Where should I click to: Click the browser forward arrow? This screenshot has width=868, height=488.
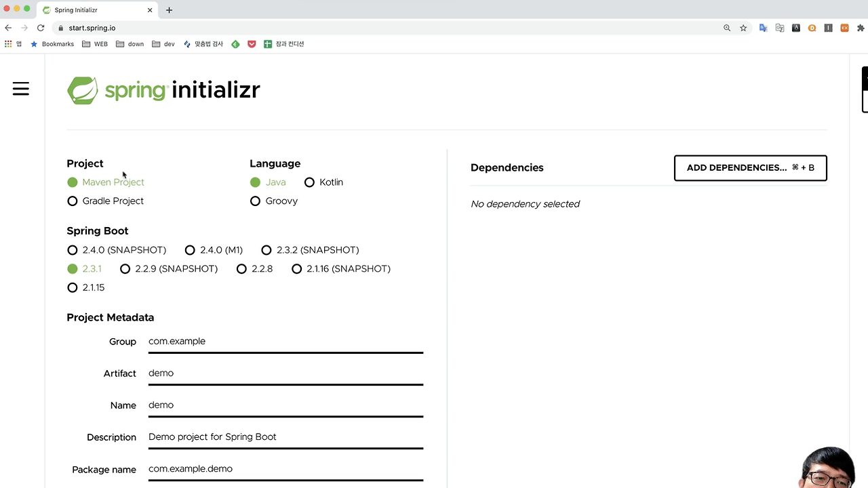[24, 28]
